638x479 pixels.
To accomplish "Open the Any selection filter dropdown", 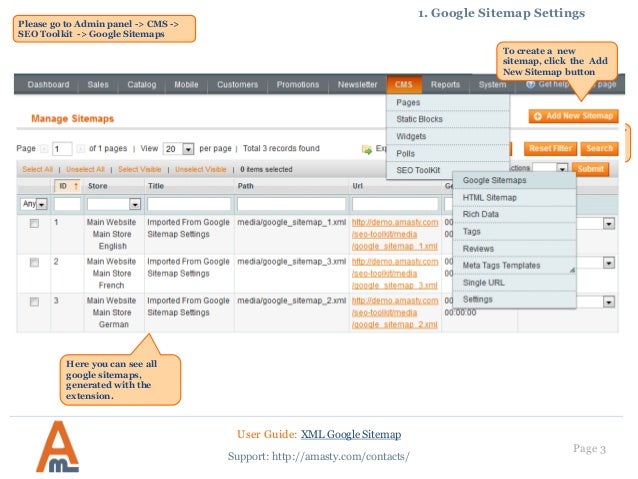I will pyautogui.click(x=34, y=204).
